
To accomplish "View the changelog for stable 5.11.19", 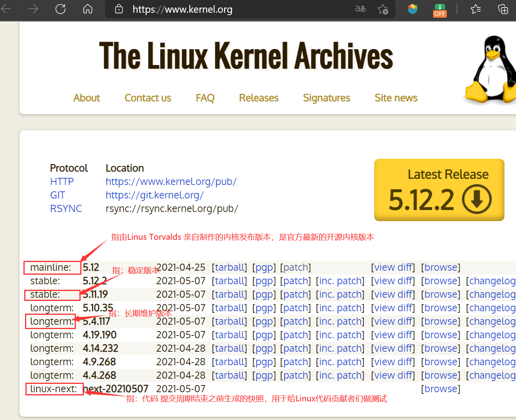I will [x=492, y=294].
